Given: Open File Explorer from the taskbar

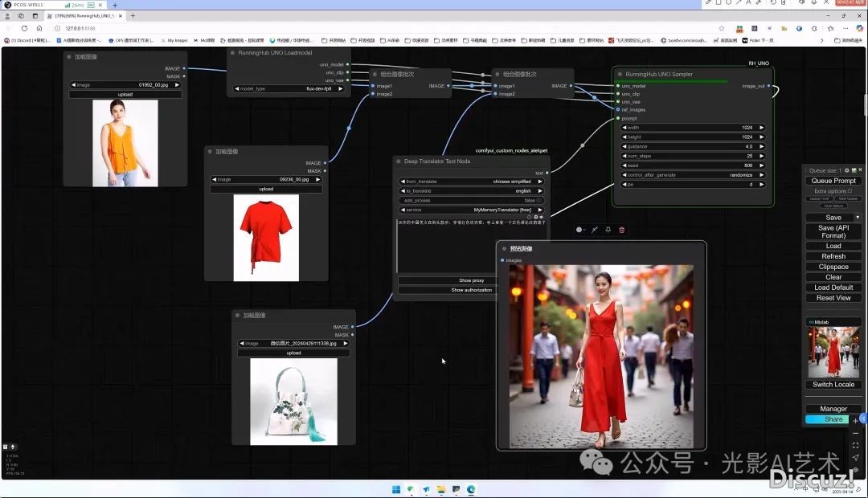Looking at the screenshot, I should coord(441,489).
